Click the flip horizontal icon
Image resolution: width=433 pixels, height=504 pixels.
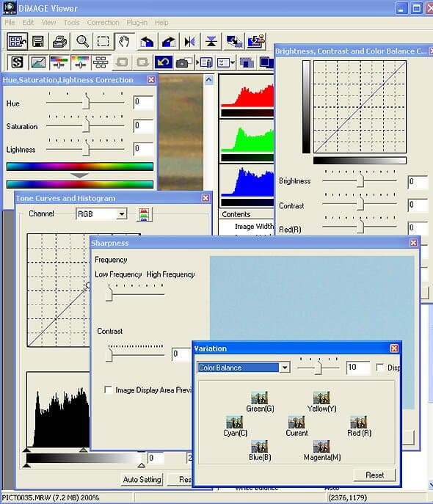pos(189,42)
